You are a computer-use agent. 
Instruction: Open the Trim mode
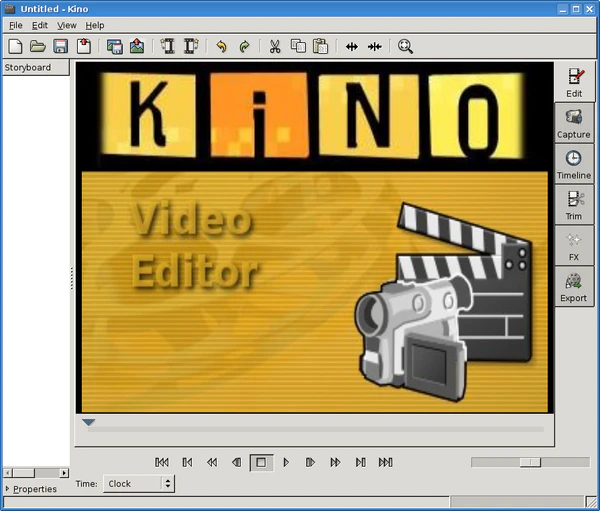click(574, 204)
